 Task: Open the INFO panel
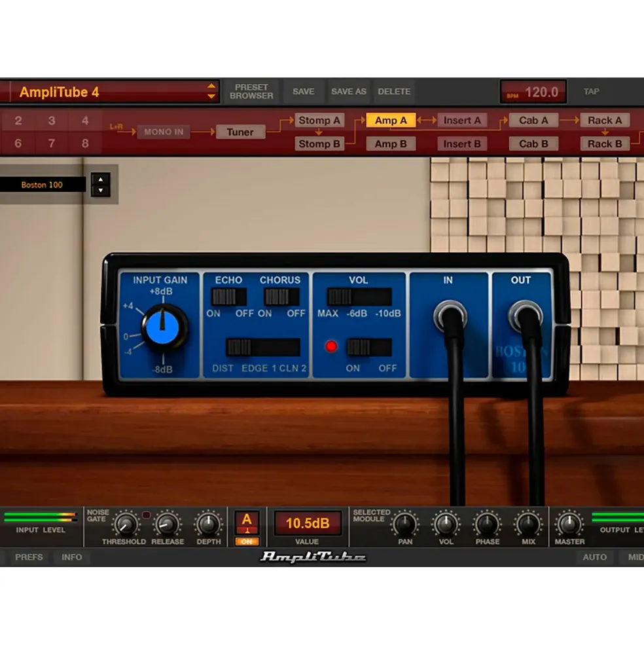click(72, 557)
